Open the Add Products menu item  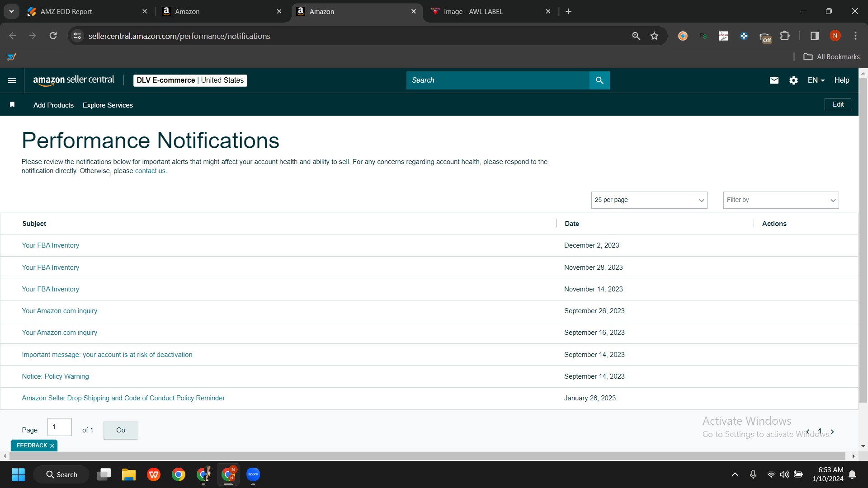point(53,105)
